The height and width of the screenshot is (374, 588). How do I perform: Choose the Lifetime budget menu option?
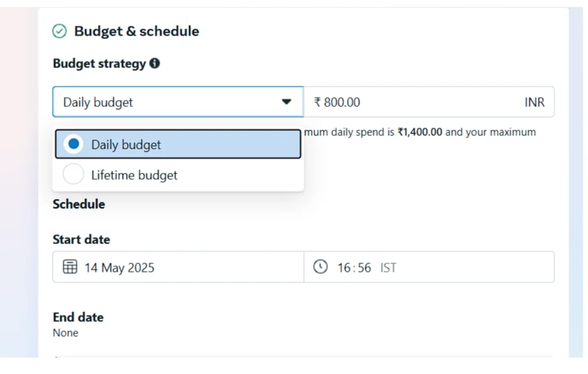(x=178, y=174)
